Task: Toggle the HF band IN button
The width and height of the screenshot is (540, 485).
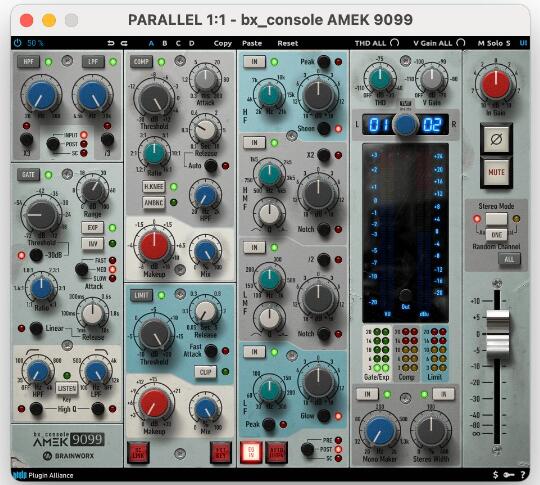Action: tap(254, 62)
